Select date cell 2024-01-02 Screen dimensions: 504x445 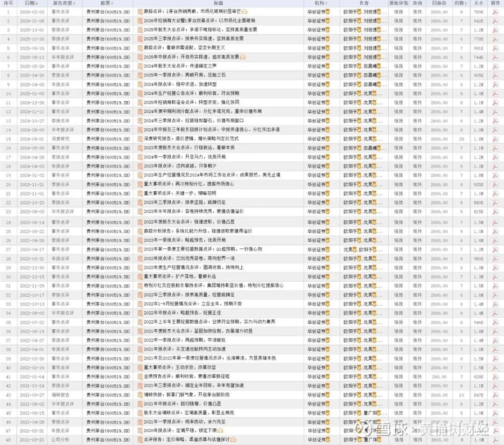coord(32,175)
